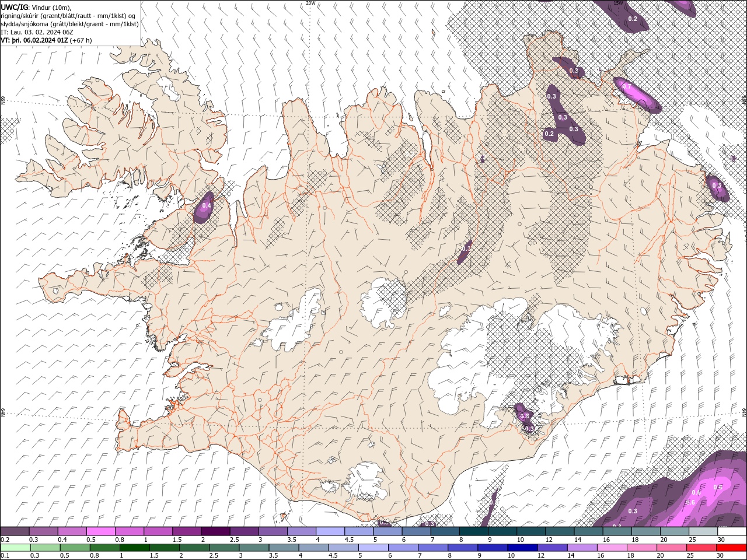
Task: Click the dark green swatch above lower-row label 1
Action: pos(134,547)
